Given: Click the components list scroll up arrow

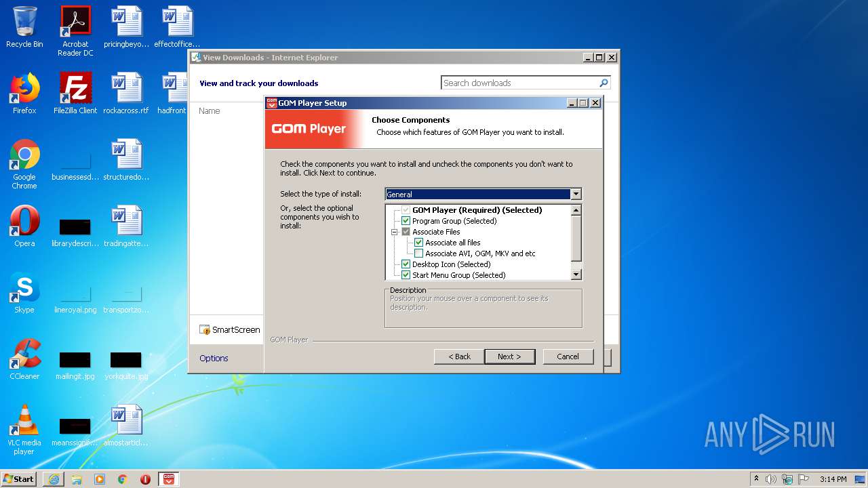Looking at the screenshot, I should 576,210.
